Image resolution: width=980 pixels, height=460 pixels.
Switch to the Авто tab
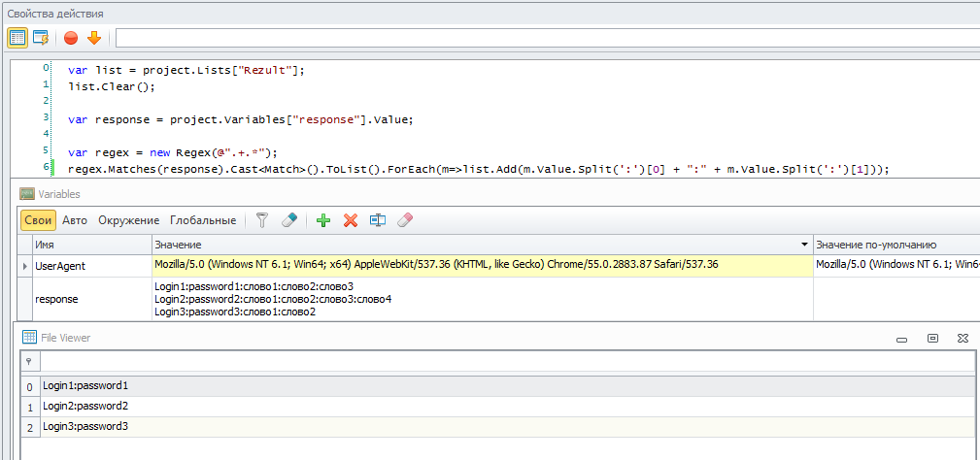(75, 220)
